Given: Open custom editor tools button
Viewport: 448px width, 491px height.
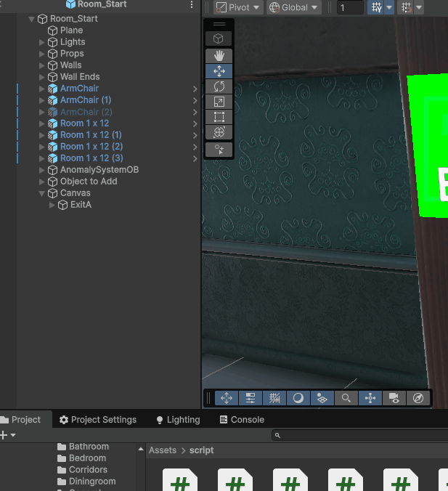Looking at the screenshot, I should pos(219,149).
